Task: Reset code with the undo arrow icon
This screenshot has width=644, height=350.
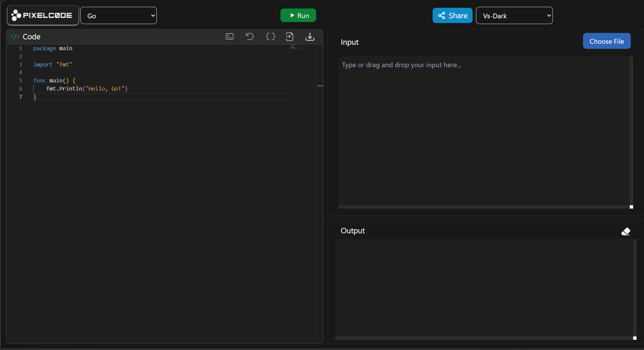Action: pos(250,37)
